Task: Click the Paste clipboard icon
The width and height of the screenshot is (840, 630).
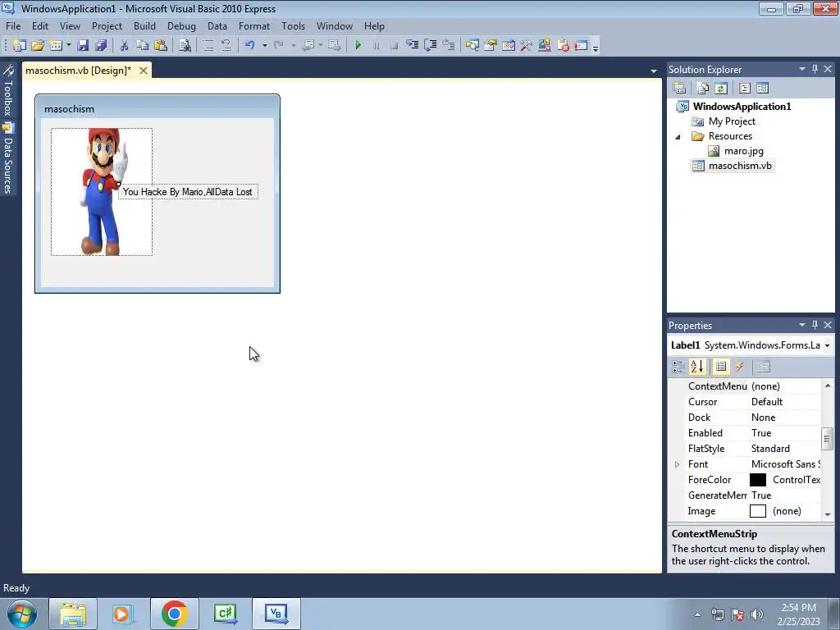Action: [160, 46]
